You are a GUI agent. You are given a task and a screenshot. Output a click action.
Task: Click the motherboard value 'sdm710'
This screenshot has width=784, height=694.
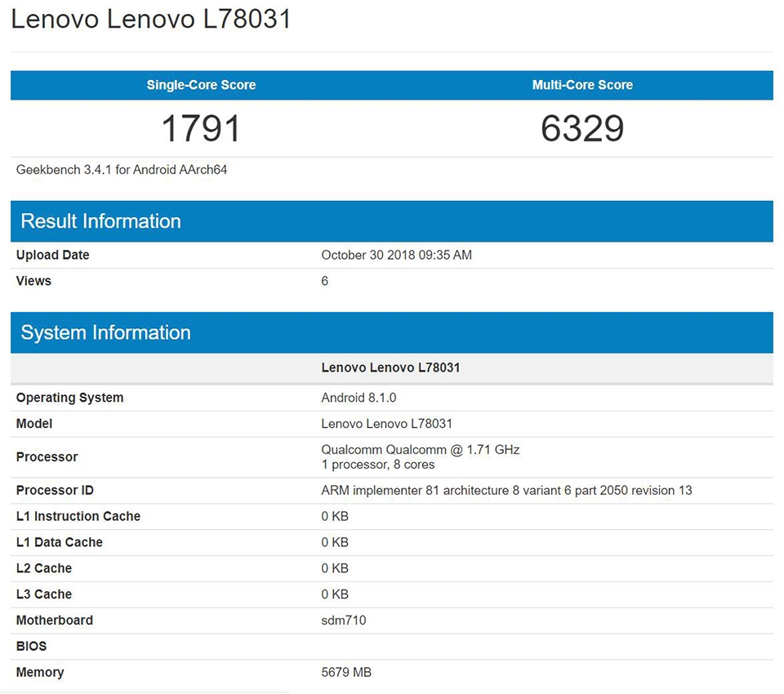344,620
